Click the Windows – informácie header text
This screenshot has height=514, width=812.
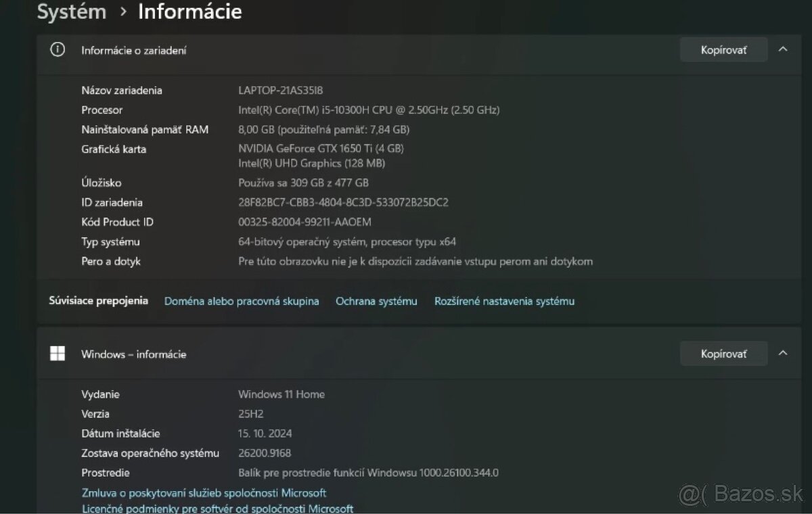tap(133, 354)
